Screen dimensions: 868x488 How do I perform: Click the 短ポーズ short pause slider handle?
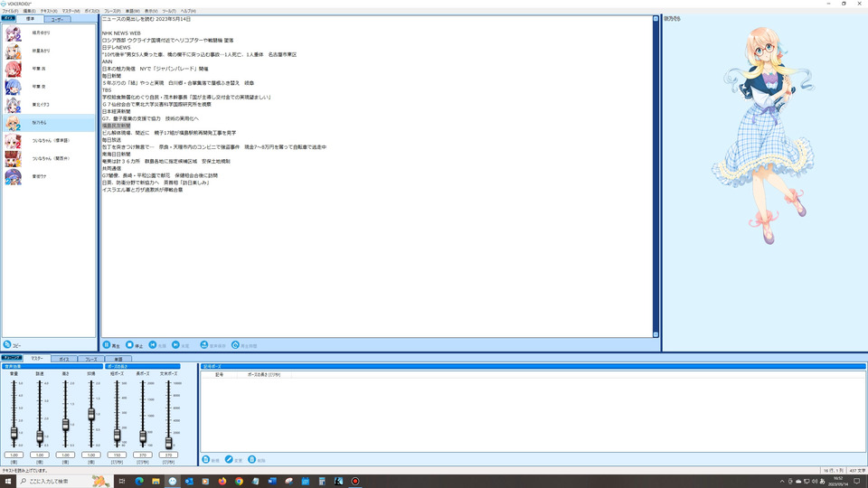tap(117, 436)
